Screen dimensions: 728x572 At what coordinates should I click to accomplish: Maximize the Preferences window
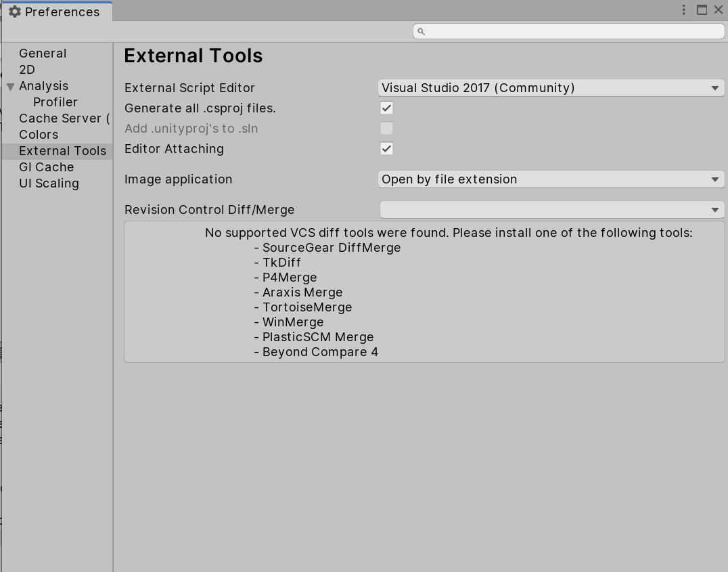(702, 9)
